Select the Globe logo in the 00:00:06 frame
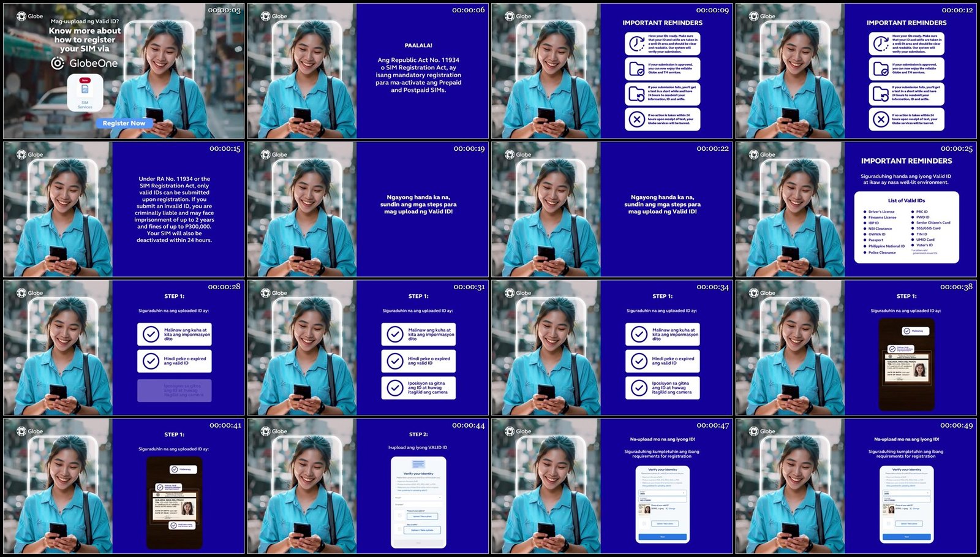Image resolution: width=980 pixels, height=557 pixels. tap(274, 16)
